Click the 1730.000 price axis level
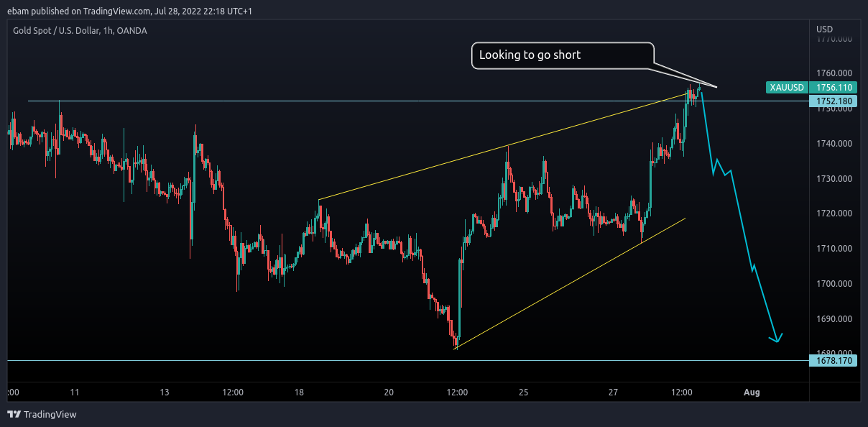This screenshot has height=427, width=868. point(834,179)
